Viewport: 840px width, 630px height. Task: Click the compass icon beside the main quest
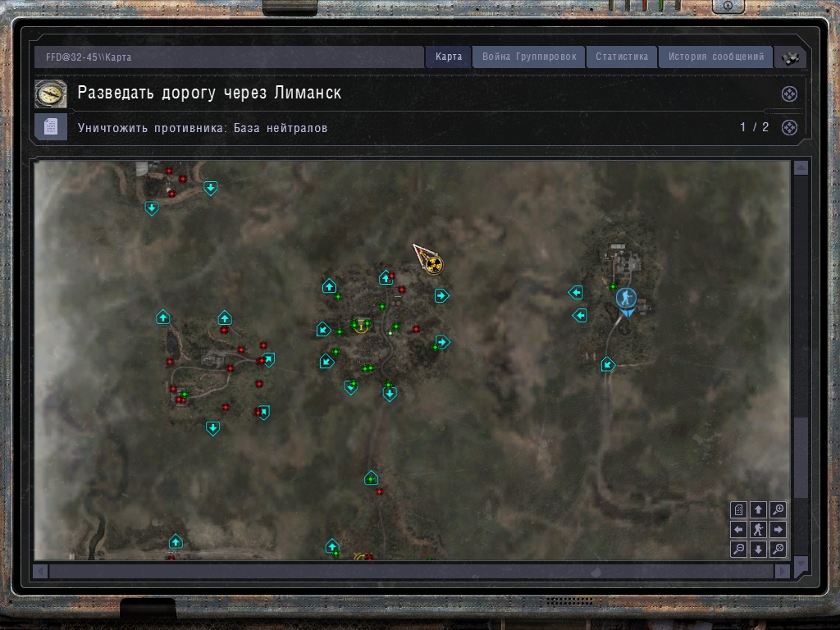click(x=51, y=94)
